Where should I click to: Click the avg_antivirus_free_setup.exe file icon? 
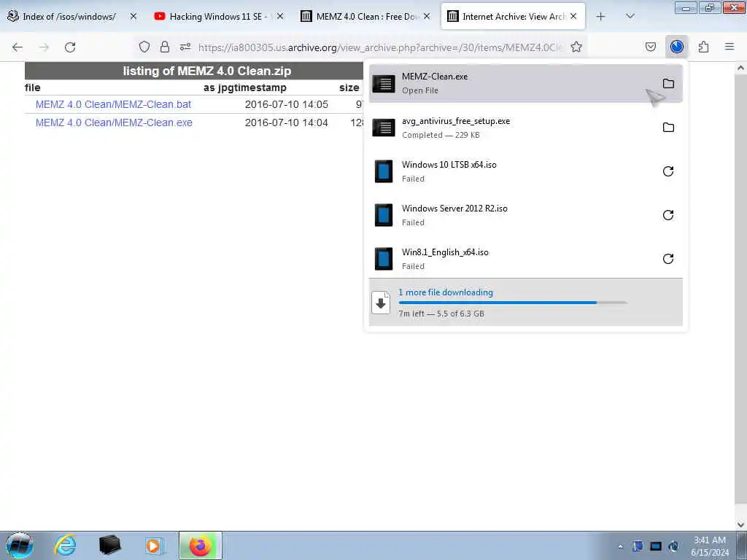[x=384, y=128]
